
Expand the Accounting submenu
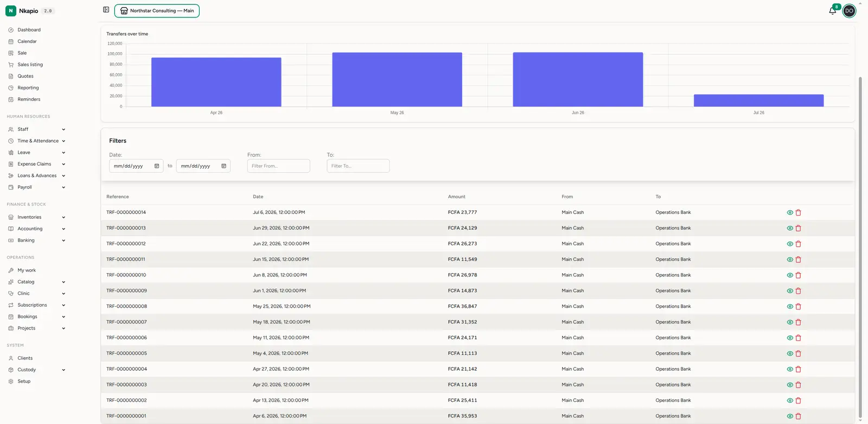63,229
